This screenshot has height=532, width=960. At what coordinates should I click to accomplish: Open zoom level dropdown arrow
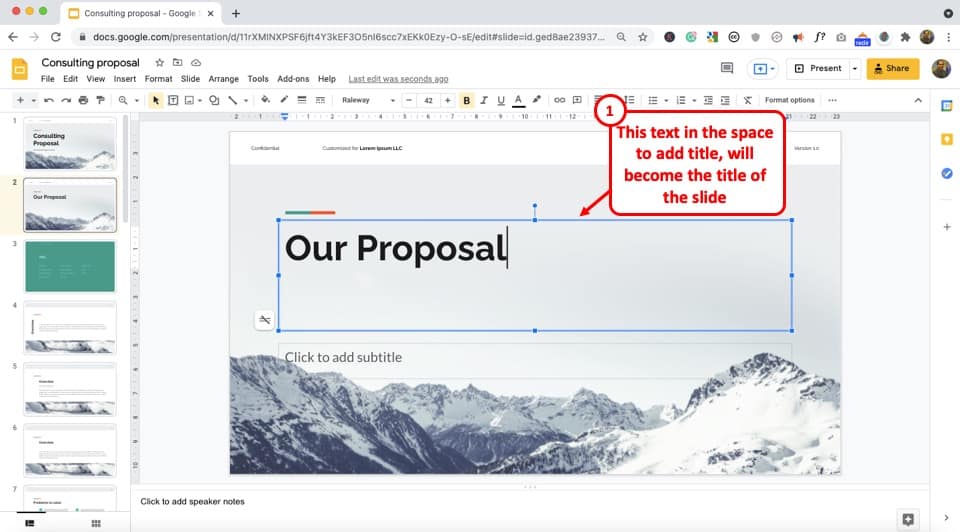(137, 100)
